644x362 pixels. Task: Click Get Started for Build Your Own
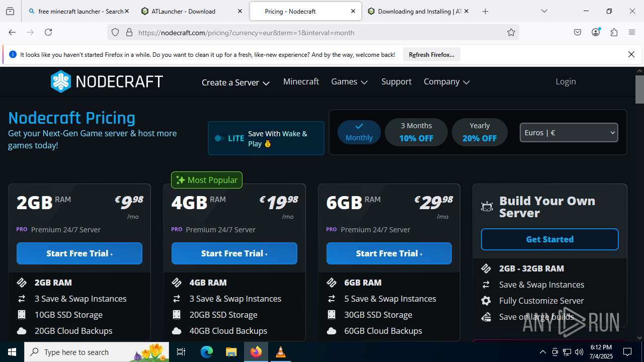click(550, 239)
